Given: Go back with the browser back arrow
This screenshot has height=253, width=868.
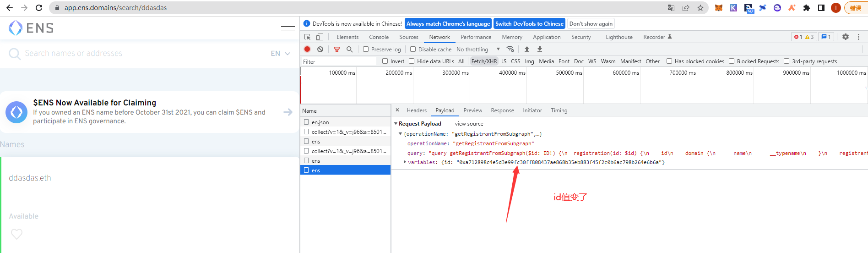Looking at the screenshot, I should [10, 8].
